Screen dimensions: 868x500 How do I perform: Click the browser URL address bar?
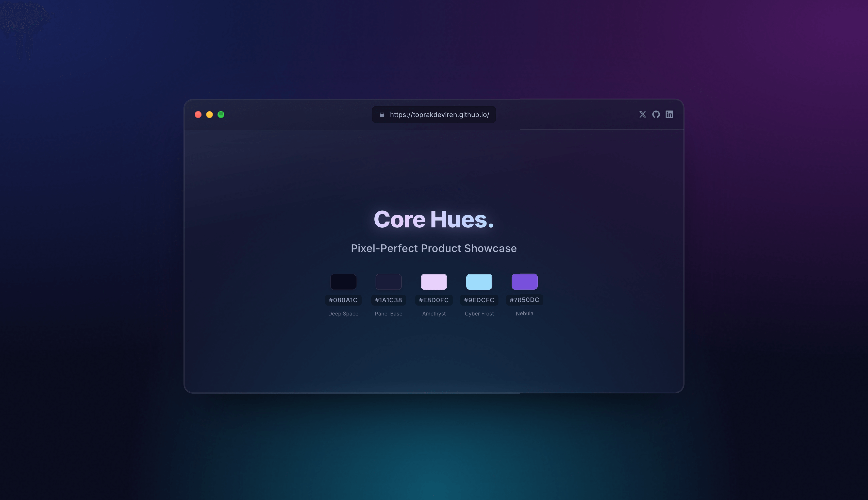[x=434, y=115]
